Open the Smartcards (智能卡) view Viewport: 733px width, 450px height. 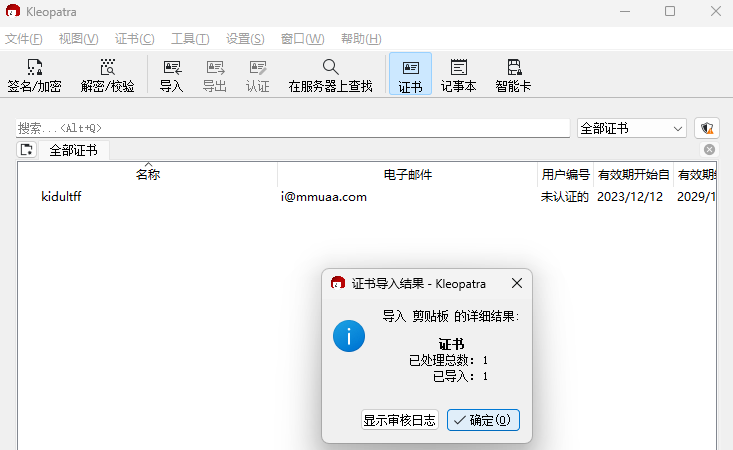[513, 75]
